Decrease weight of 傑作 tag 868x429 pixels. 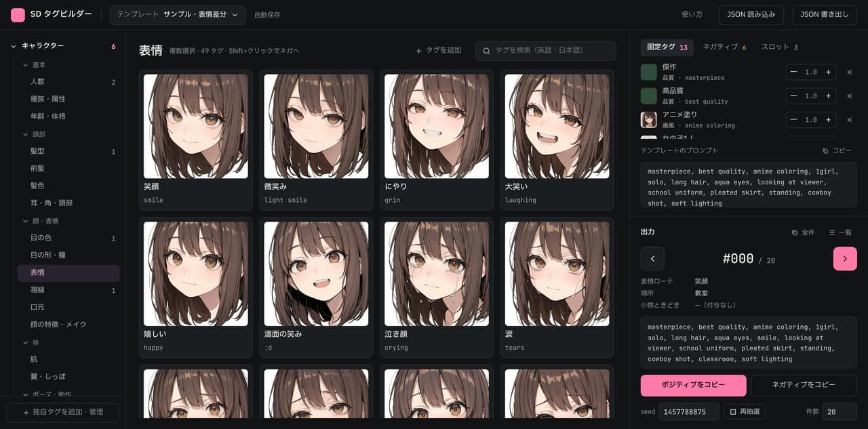[793, 73]
